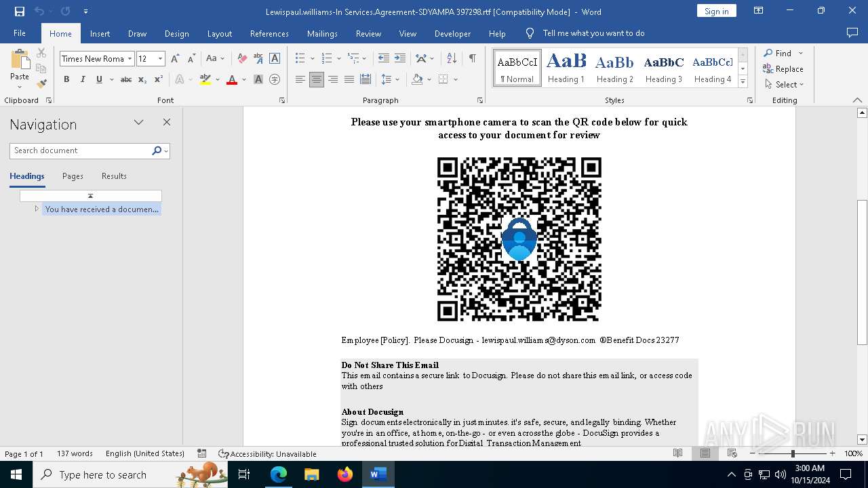The image size is (868, 488).
Task: Open Read Mode view in status bar
Action: (x=677, y=453)
